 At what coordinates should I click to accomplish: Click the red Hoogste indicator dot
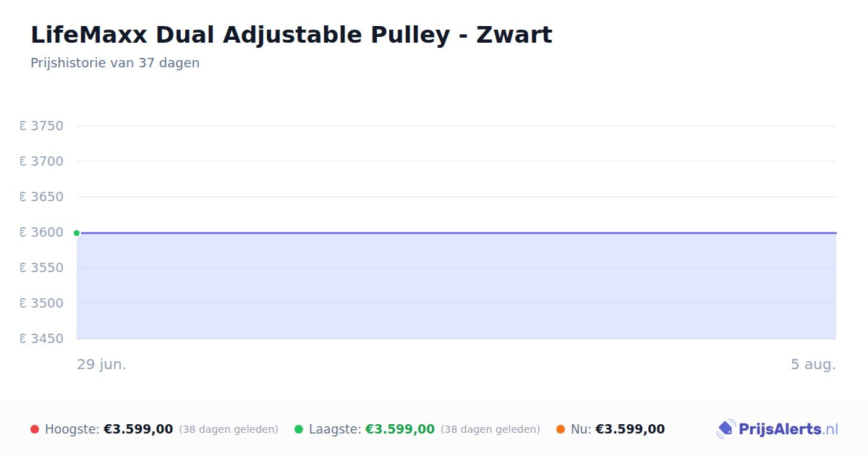click(x=35, y=429)
